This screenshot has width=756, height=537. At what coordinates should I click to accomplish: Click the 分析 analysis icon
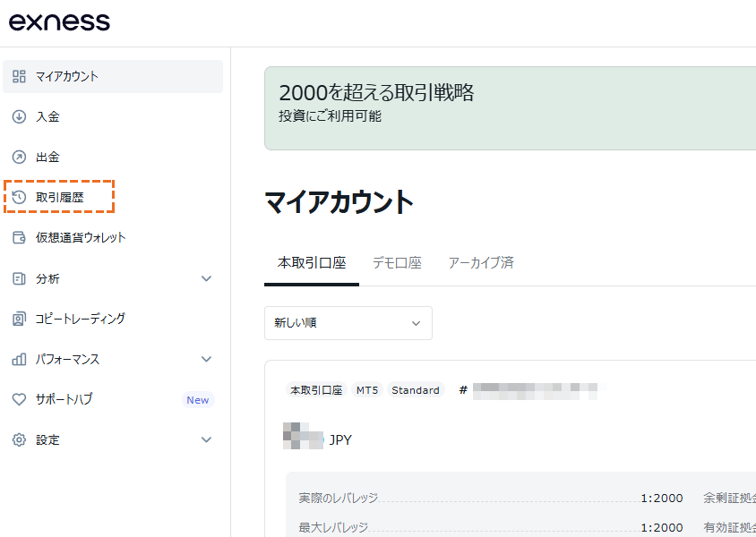click(x=19, y=278)
